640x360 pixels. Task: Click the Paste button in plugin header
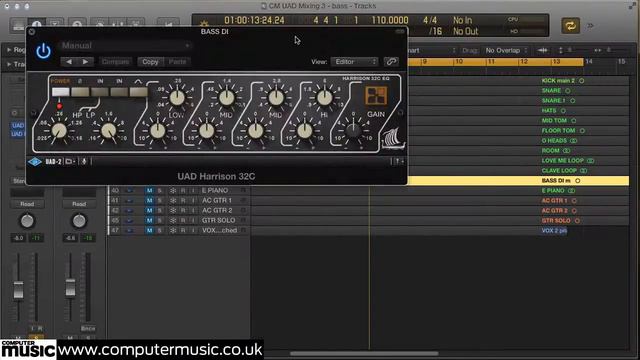(x=178, y=62)
